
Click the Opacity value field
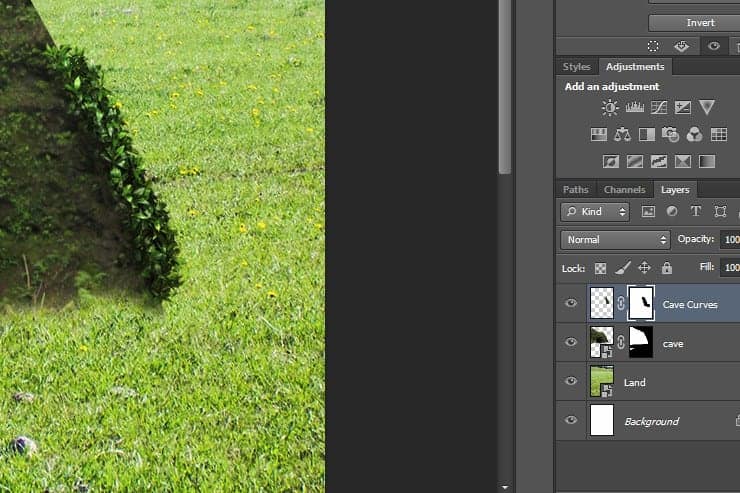[730, 240]
